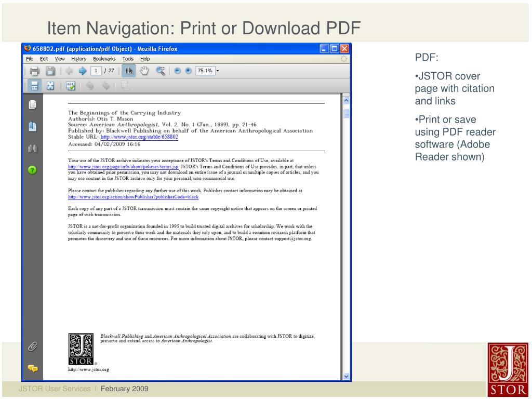Choose the Select text cursor tool
Viewport: 532px width, 399px height.
[x=129, y=71]
